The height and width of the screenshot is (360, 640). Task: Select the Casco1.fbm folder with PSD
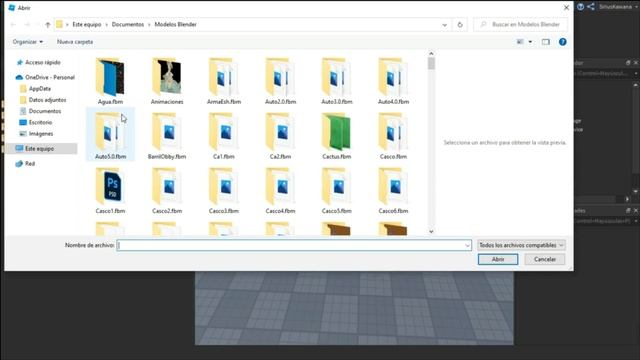tap(110, 190)
